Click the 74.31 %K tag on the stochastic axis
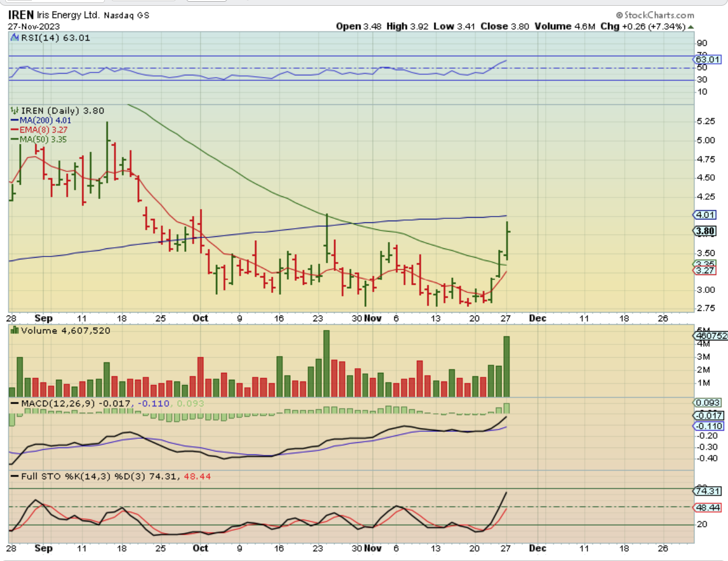728x561 pixels. click(x=708, y=491)
